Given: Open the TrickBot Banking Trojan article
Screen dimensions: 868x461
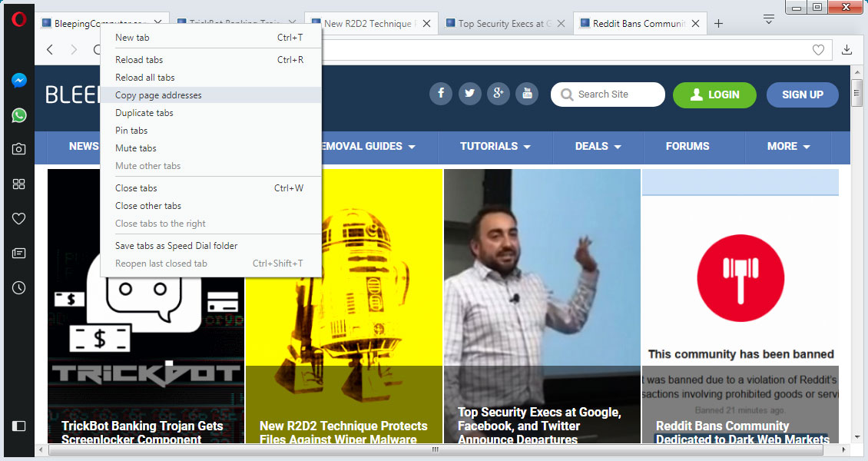Looking at the screenshot, I should pos(142,433).
